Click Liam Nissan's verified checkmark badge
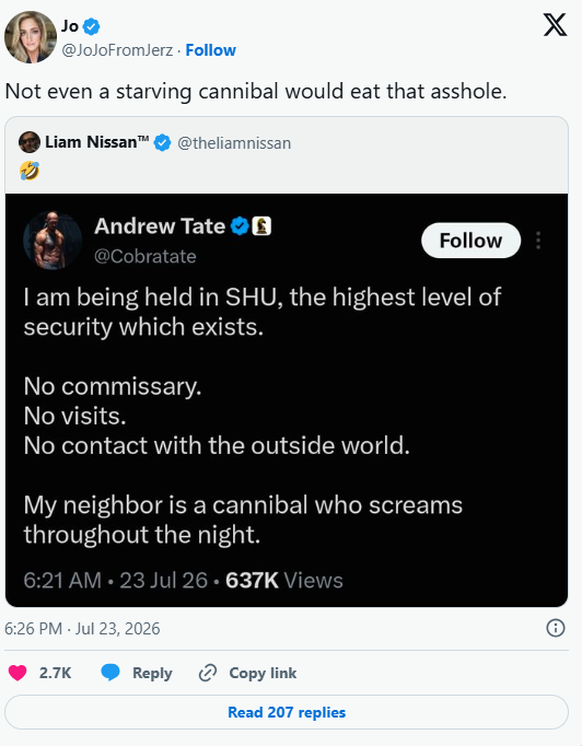The image size is (582, 746). point(163,142)
